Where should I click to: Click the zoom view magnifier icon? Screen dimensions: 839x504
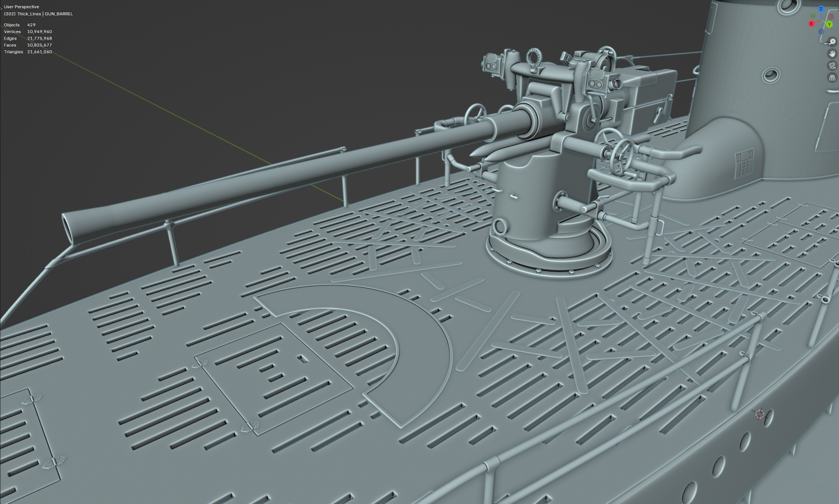(833, 41)
